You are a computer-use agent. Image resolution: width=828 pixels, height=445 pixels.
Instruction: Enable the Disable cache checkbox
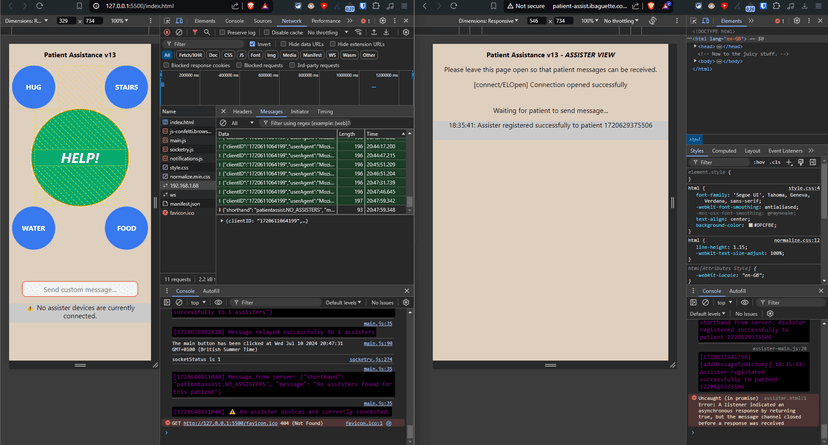[267, 32]
